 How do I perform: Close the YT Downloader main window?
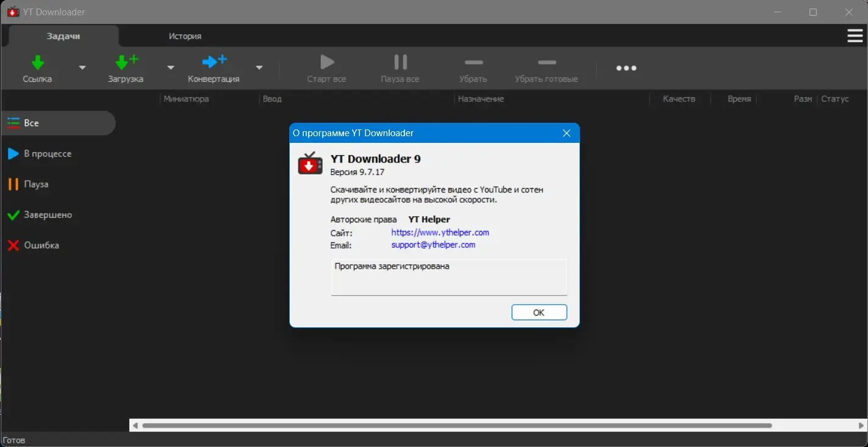pos(848,12)
